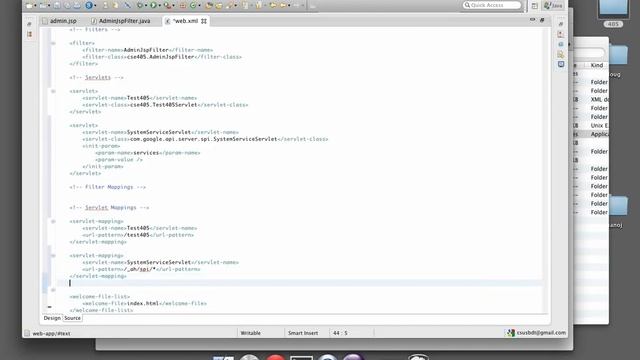Image resolution: width=640 pixels, height=360 pixels.
Task: Open the highlighted blue right trim icon
Action: pos(561,64)
